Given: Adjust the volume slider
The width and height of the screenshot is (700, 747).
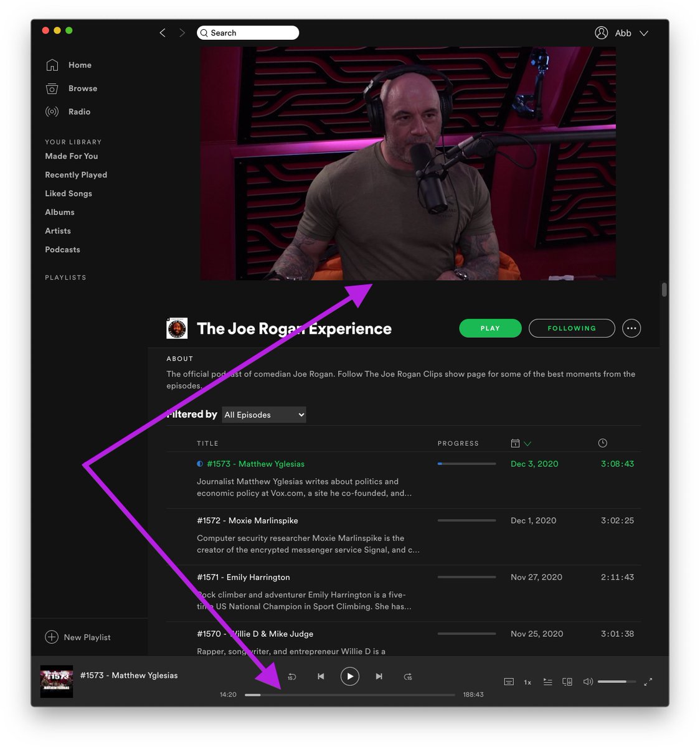Looking at the screenshot, I should (617, 682).
